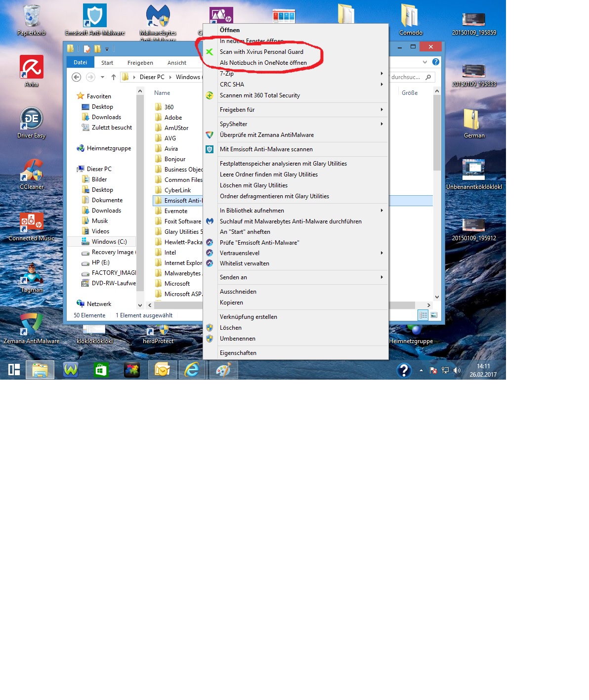
Task: Open Unbenanntköklöklökl desktop file
Action: coord(474,174)
